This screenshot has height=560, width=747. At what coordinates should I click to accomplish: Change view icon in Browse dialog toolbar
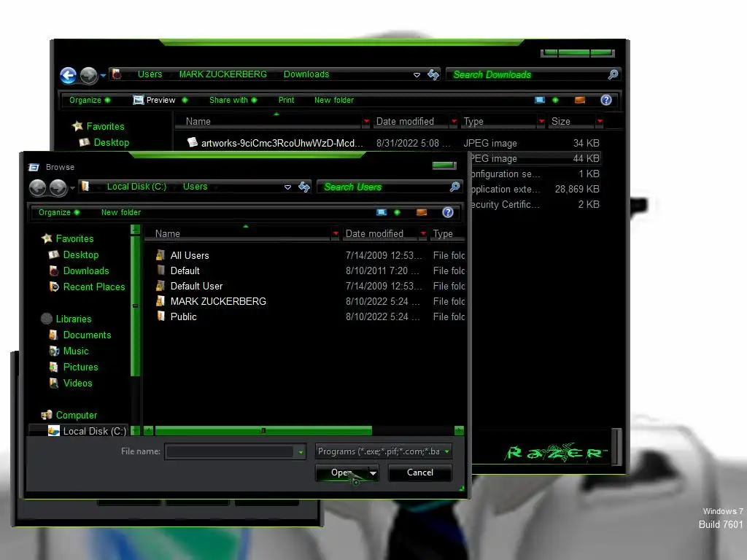click(x=382, y=212)
